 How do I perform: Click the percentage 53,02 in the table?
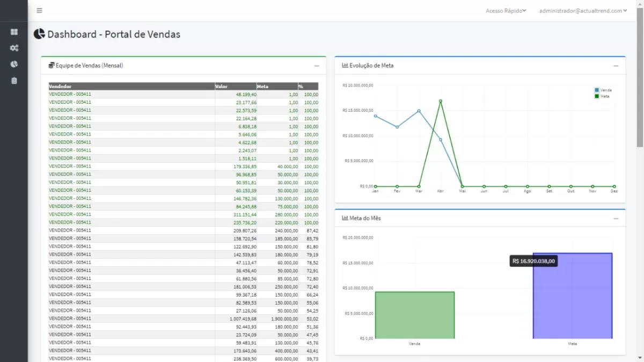point(312,318)
